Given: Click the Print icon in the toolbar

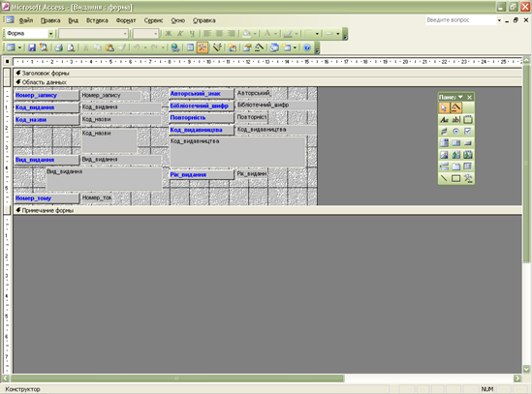Looking at the screenshot, I should 59,47.
